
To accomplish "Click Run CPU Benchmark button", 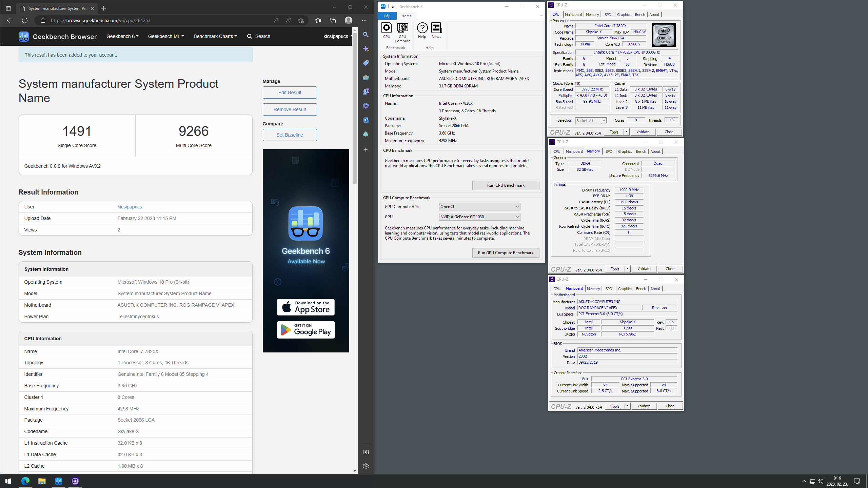I will pyautogui.click(x=506, y=185).
